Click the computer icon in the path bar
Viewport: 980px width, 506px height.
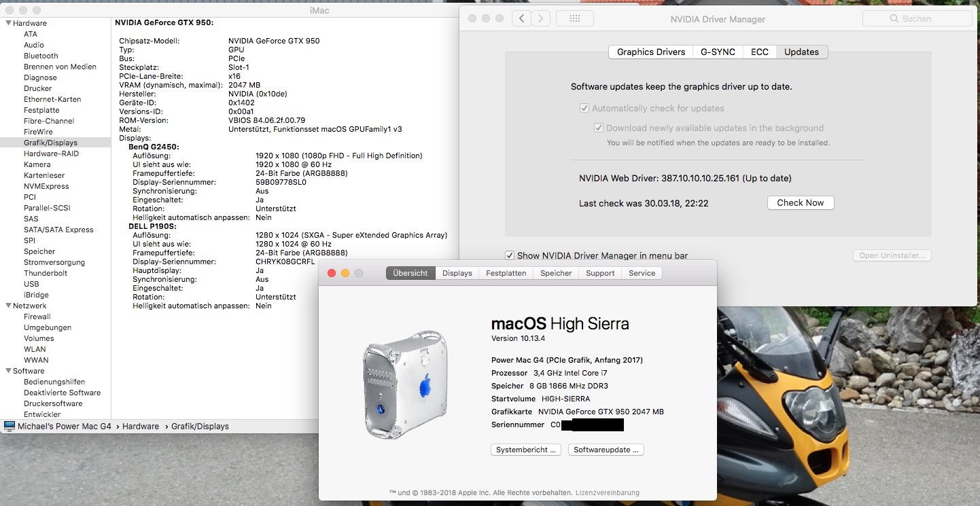pyautogui.click(x=9, y=426)
